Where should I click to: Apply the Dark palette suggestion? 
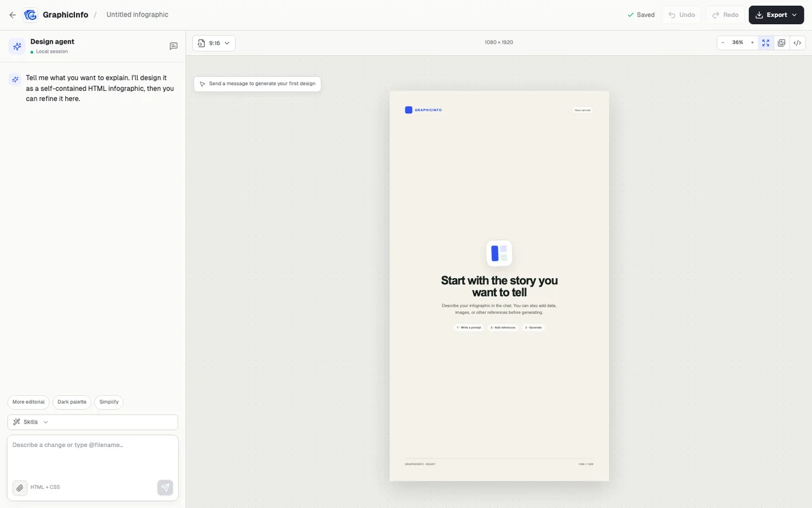tap(72, 402)
